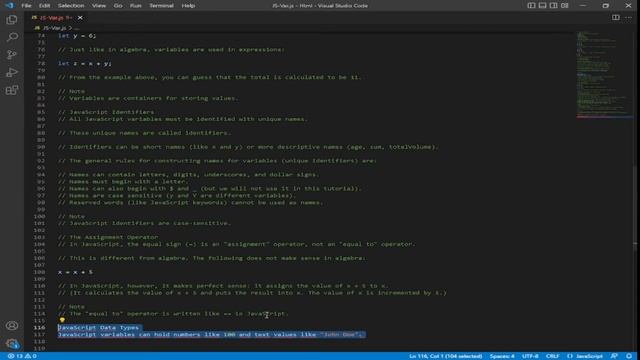Click the errors and warnings status indicator
Screen dimensions: 640x360
(22, 356)
